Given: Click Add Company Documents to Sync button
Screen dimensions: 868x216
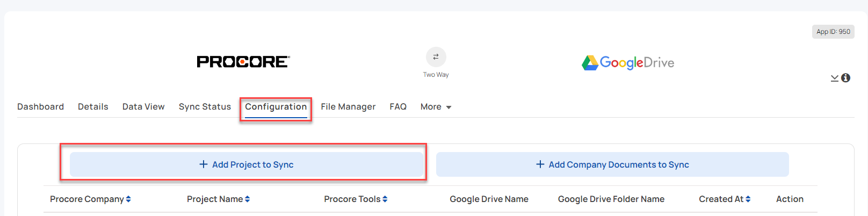Looking at the screenshot, I should coord(612,164).
